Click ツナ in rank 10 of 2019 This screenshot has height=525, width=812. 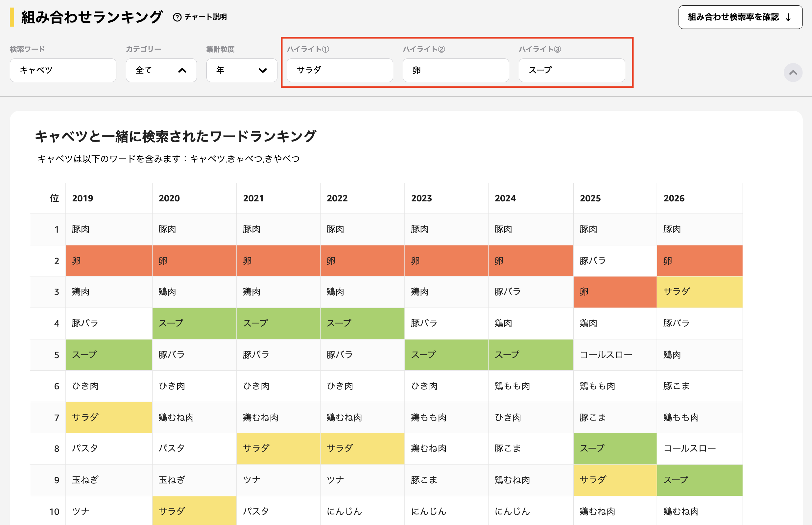tap(81, 511)
